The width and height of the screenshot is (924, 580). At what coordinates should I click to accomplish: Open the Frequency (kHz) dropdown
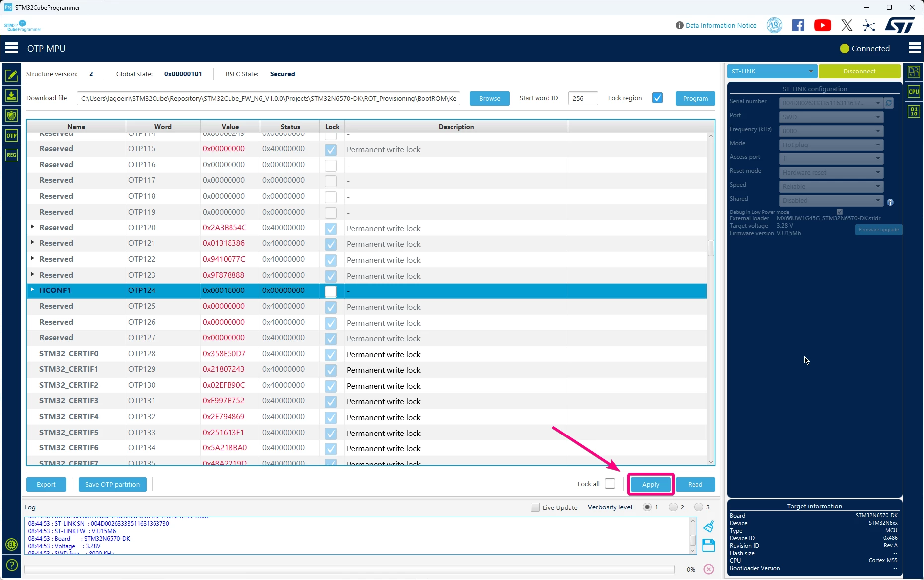pos(831,131)
